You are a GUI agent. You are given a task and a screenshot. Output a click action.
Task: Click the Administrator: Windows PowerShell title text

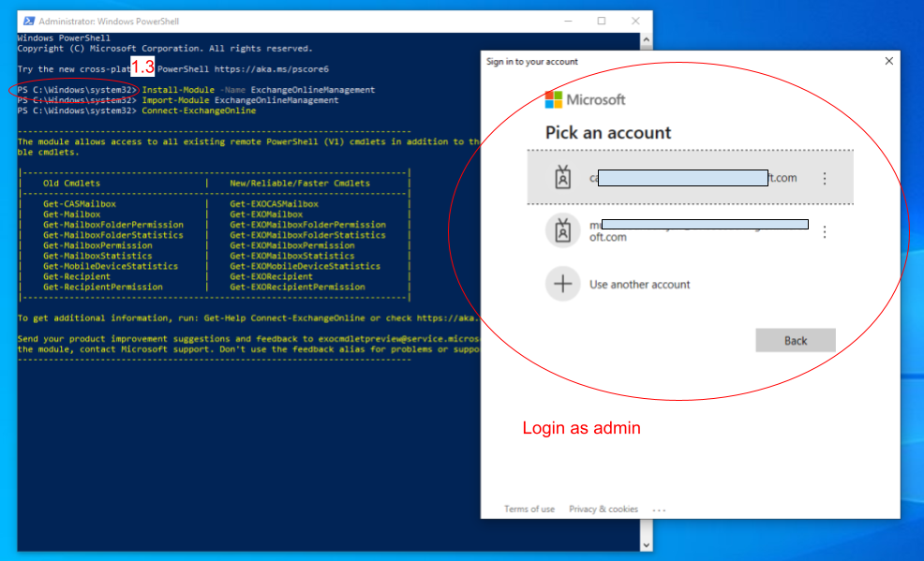(x=109, y=22)
